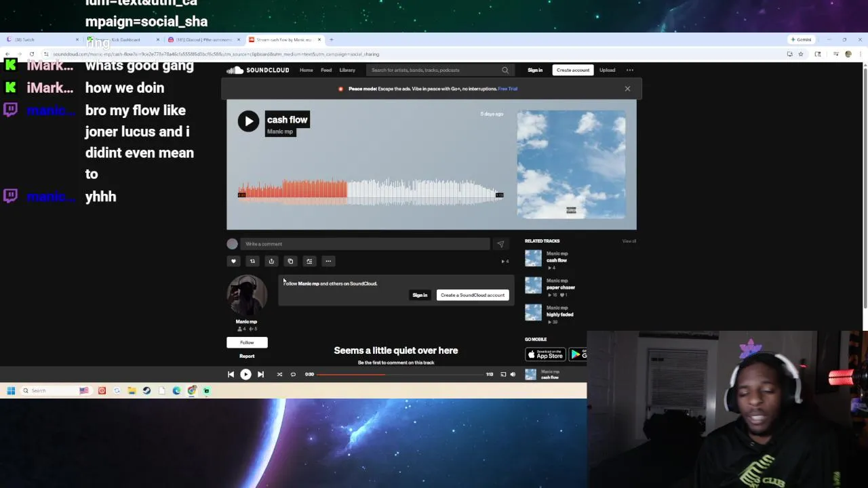The height and width of the screenshot is (488, 868).
Task: Open File Explorer from the taskbar
Action: tap(132, 390)
